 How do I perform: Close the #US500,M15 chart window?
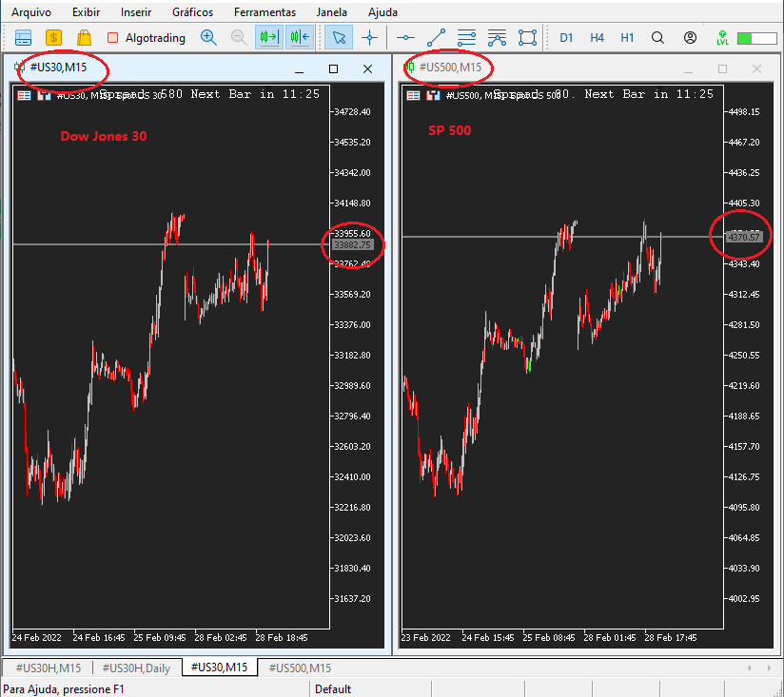pos(756,69)
